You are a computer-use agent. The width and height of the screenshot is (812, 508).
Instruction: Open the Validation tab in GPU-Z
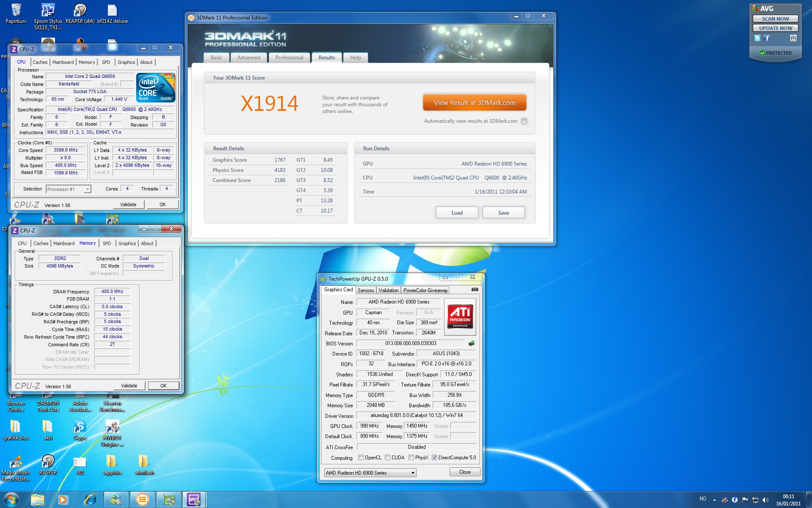pos(389,290)
